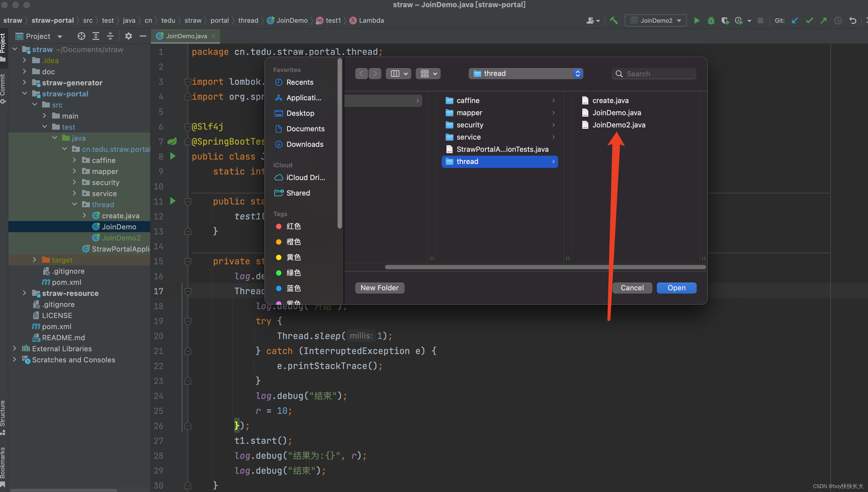868x492 pixels.
Task: Hide the Project panel with minus icon
Action: point(143,36)
